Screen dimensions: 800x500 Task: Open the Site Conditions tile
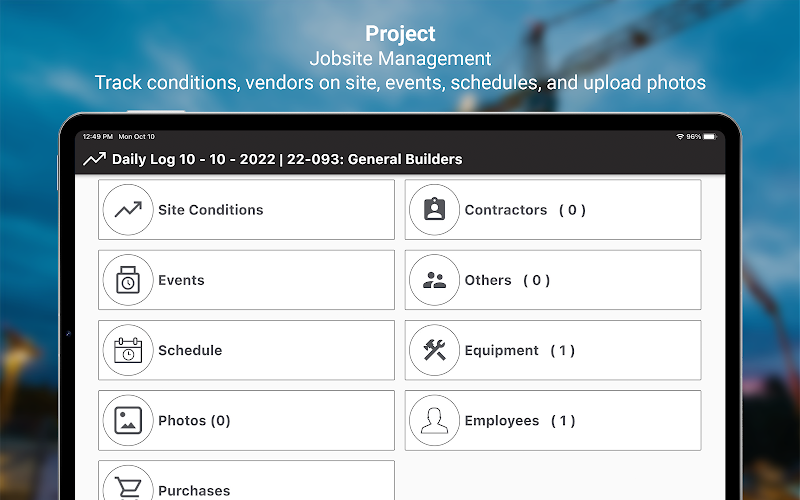[x=246, y=210]
